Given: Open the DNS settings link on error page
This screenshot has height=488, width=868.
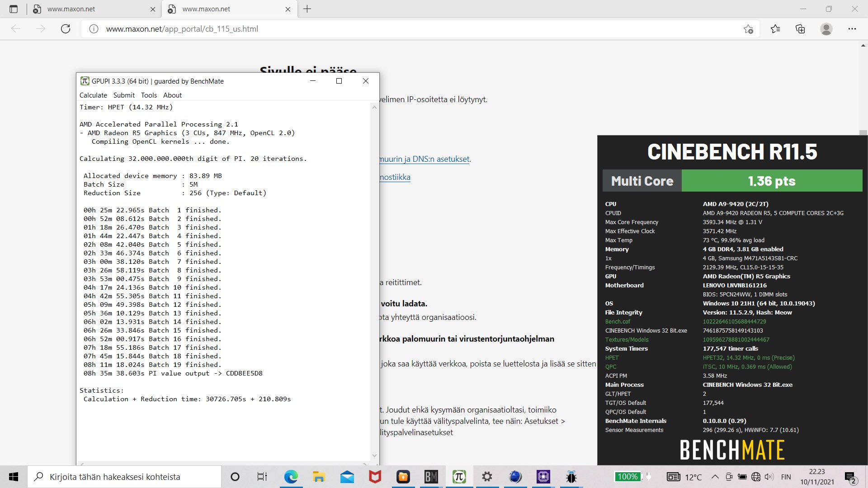Looking at the screenshot, I should click(425, 159).
